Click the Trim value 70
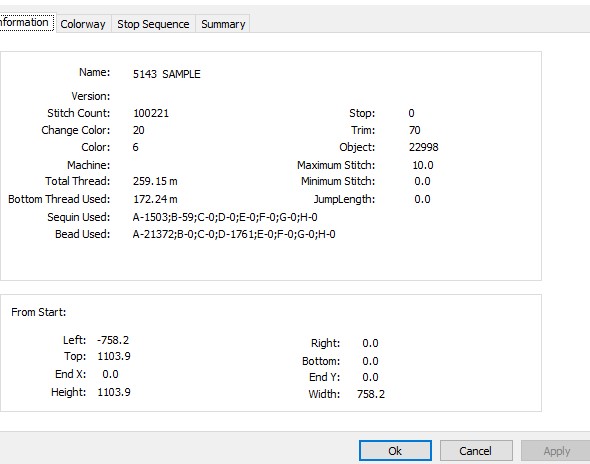590x464 pixels. [x=415, y=130]
